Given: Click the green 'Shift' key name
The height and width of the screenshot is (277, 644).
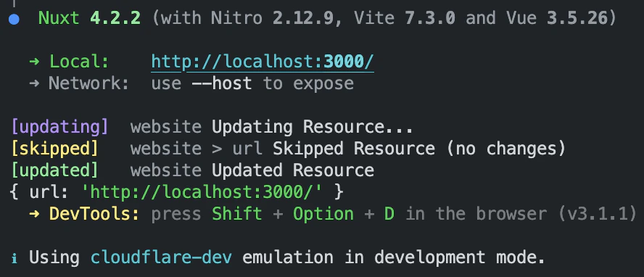Looking at the screenshot, I should 237,214.
